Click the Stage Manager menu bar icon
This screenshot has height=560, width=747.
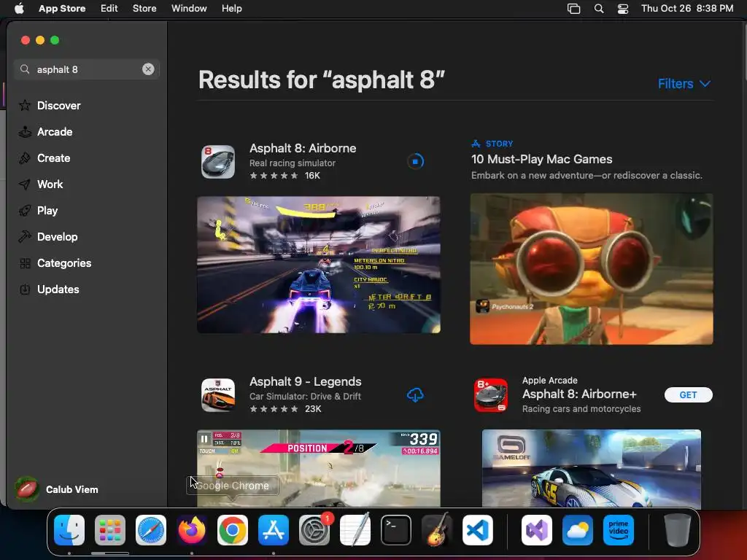(x=573, y=9)
